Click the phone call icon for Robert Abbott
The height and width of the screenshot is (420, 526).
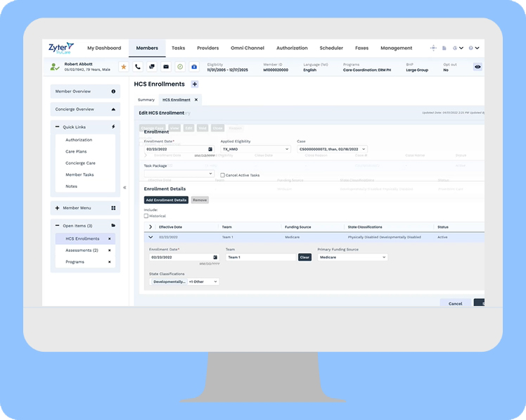138,67
